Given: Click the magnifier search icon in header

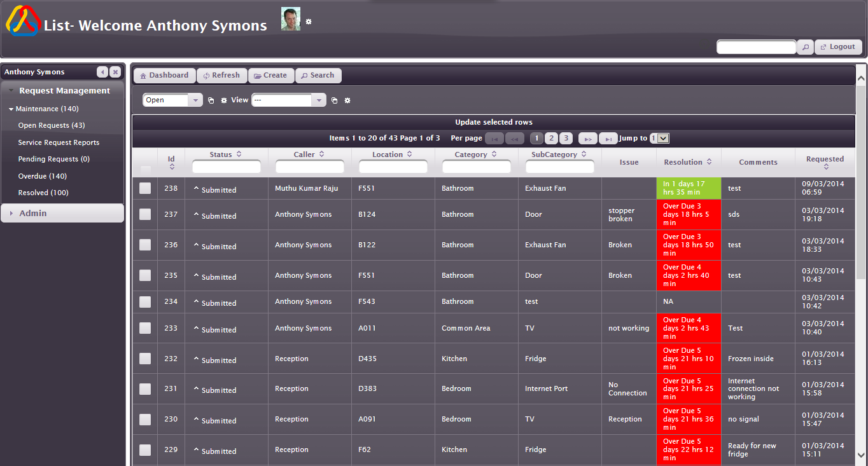Looking at the screenshot, I should tap(805, 47).
